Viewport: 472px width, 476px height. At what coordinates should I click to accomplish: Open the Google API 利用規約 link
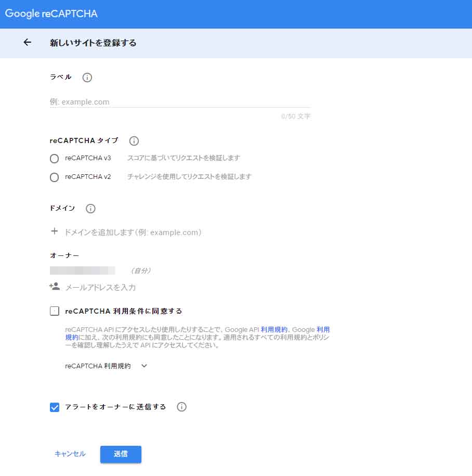coord(274,330)
